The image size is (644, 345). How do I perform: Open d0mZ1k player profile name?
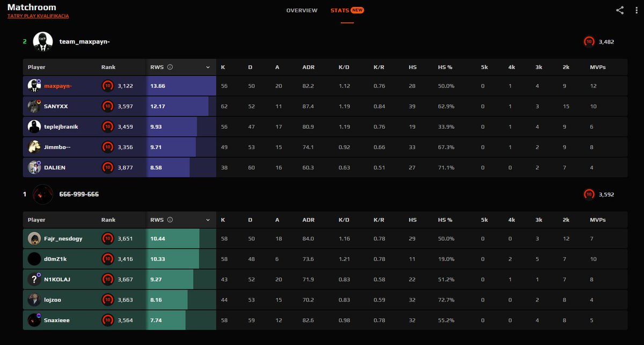pos(55,259)
